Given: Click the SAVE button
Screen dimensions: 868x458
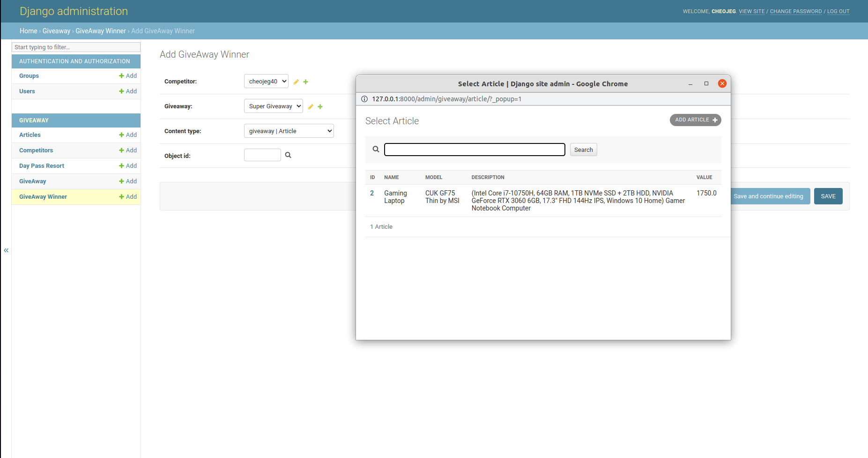Looking at the screenshot, I should coord(828,196).
